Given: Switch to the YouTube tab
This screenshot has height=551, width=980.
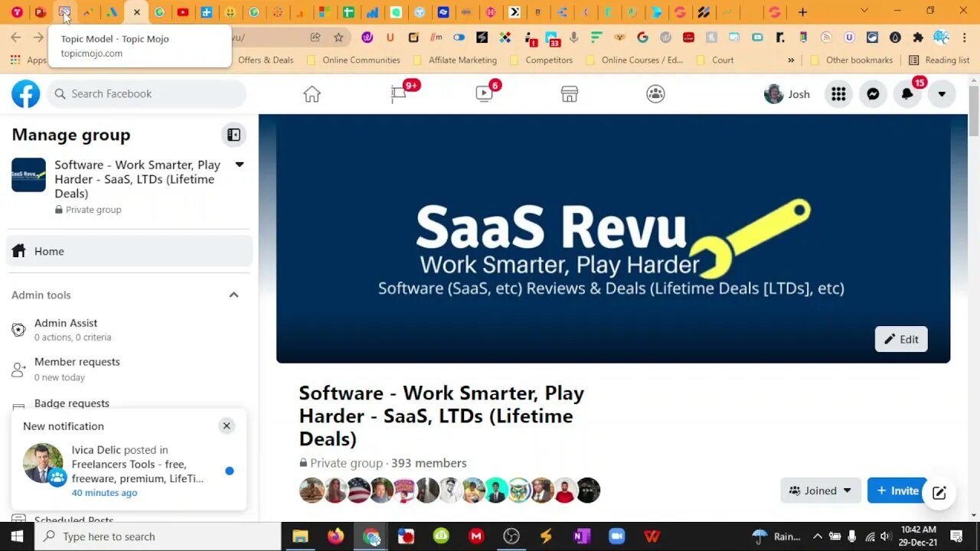Looking at the screenshot, I should (x=183, y=12).
